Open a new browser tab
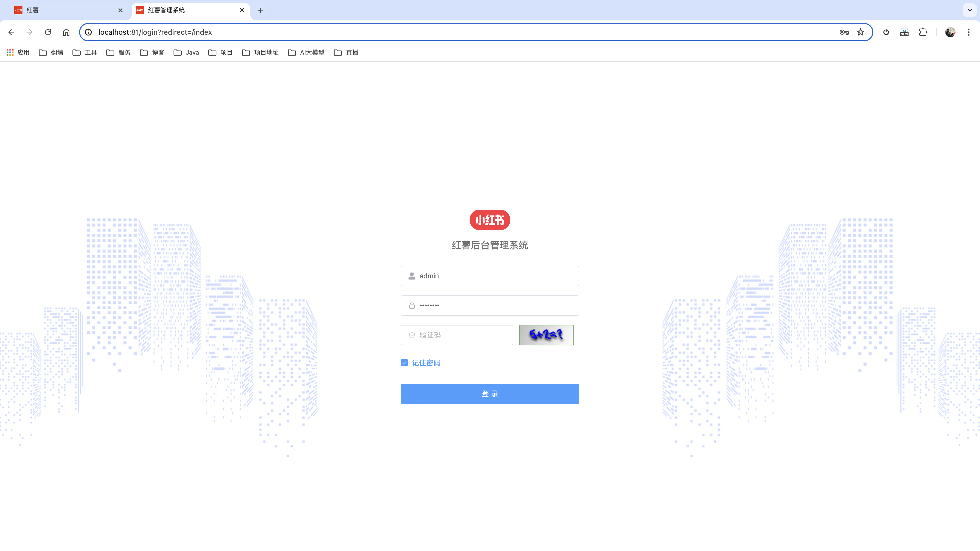Image resolution: width=980 pixels, height=551 pixels. [x=260, y=10]
